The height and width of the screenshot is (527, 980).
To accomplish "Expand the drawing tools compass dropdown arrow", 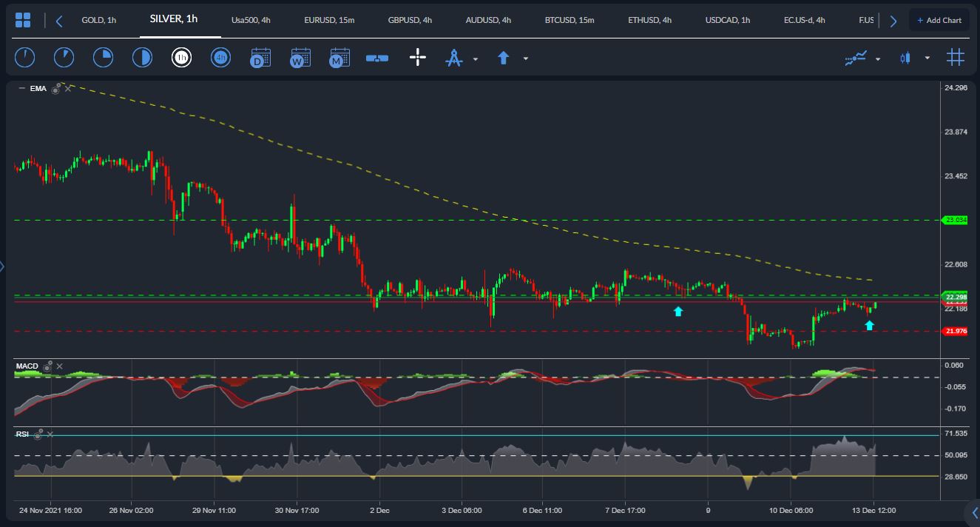I will (476, 58).
